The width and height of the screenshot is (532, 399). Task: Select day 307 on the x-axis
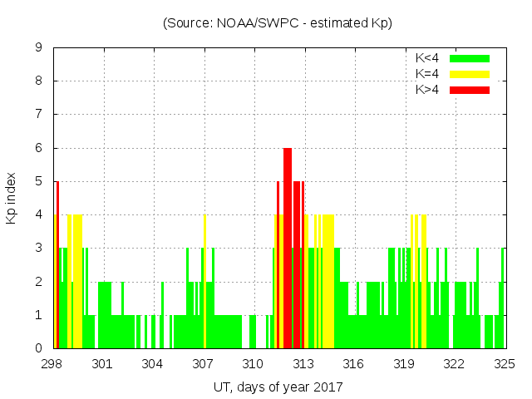[x=203, y=363]
